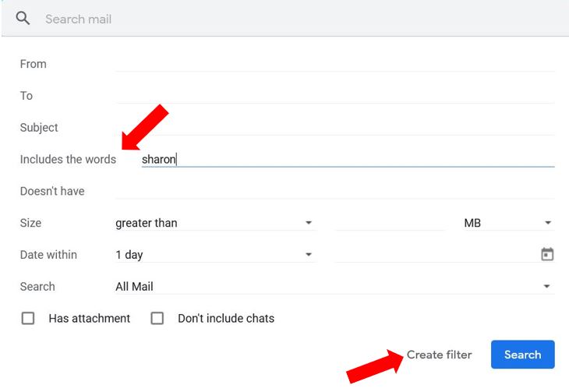
Task: Click the Doesn't have input field
Action: [335, 191]
